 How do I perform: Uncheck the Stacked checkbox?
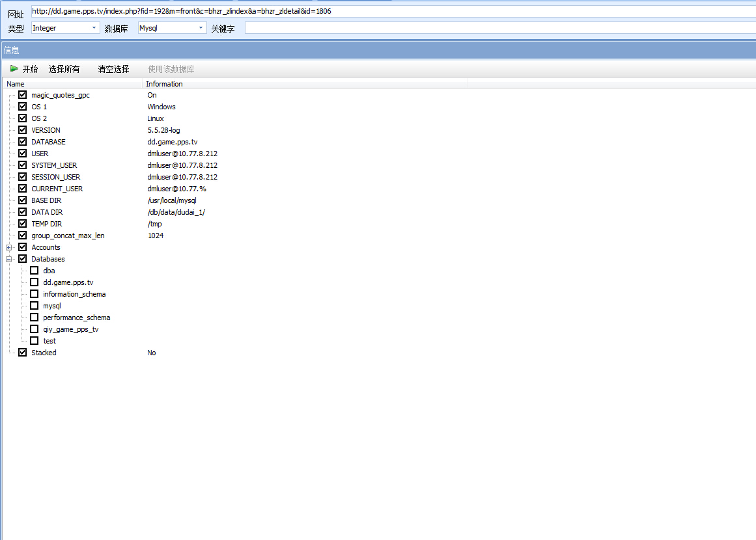(23, 353)
